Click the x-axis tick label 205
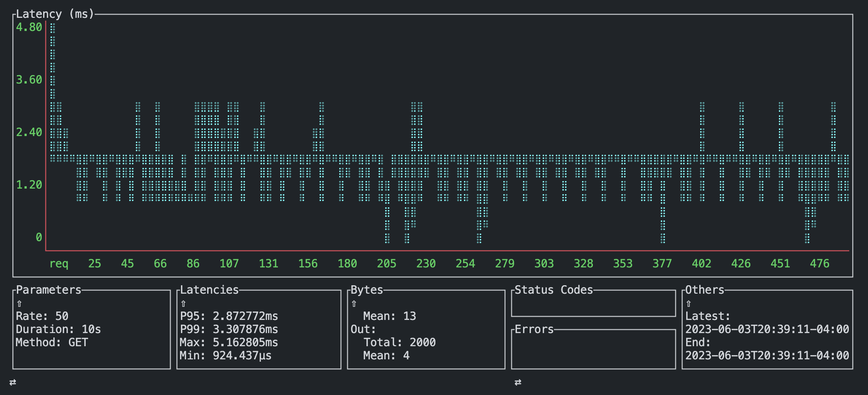The width and height of the screenshot is (868, 395). click(x=387, y=264)
